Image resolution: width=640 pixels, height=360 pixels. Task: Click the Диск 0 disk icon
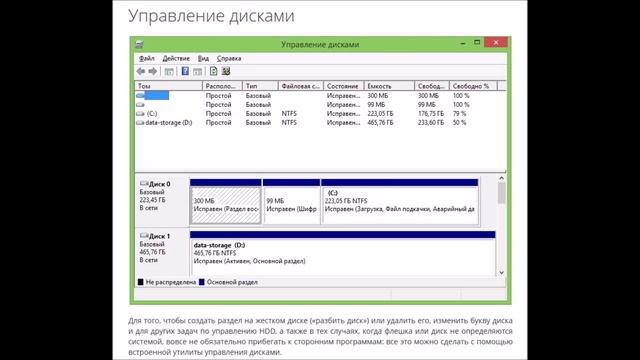coord(144,184)
